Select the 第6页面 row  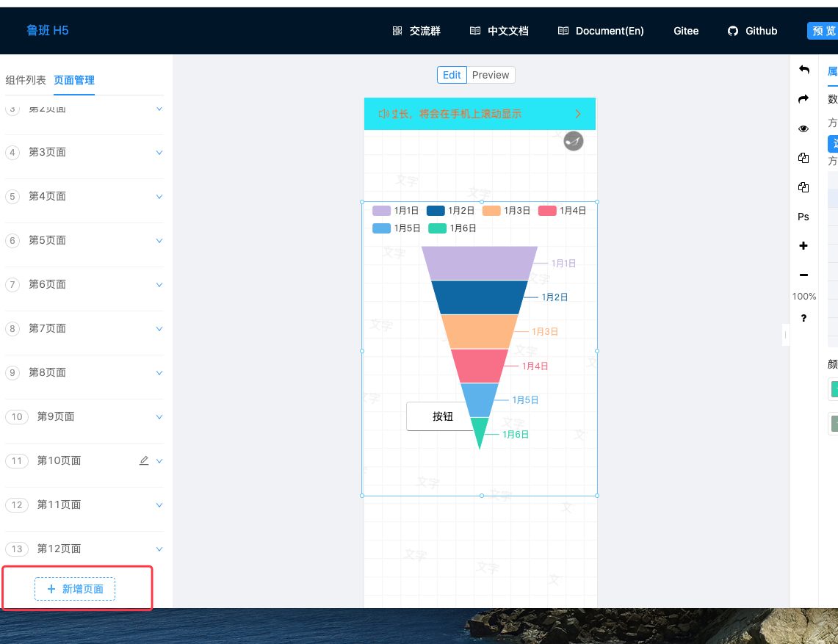coord(84,284)
